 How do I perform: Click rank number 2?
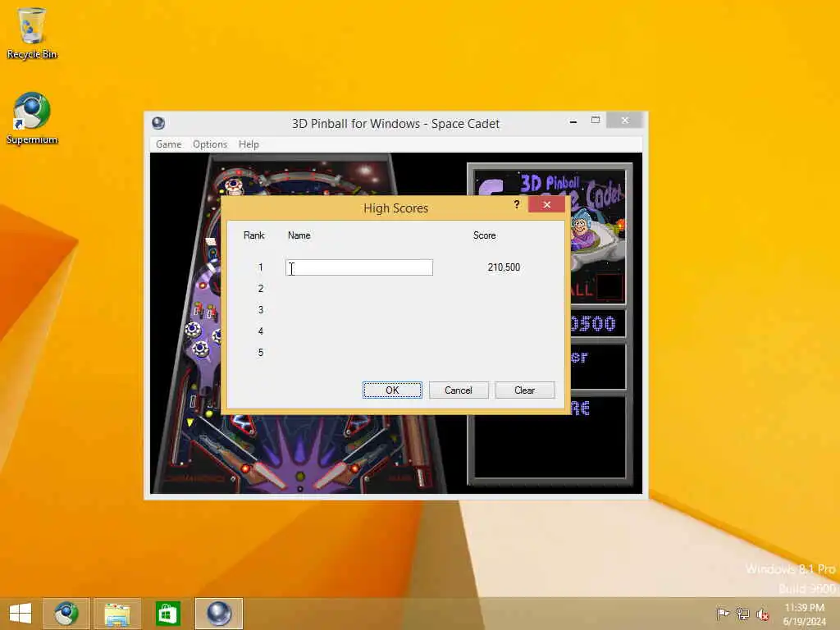click(x=261, y=288)
